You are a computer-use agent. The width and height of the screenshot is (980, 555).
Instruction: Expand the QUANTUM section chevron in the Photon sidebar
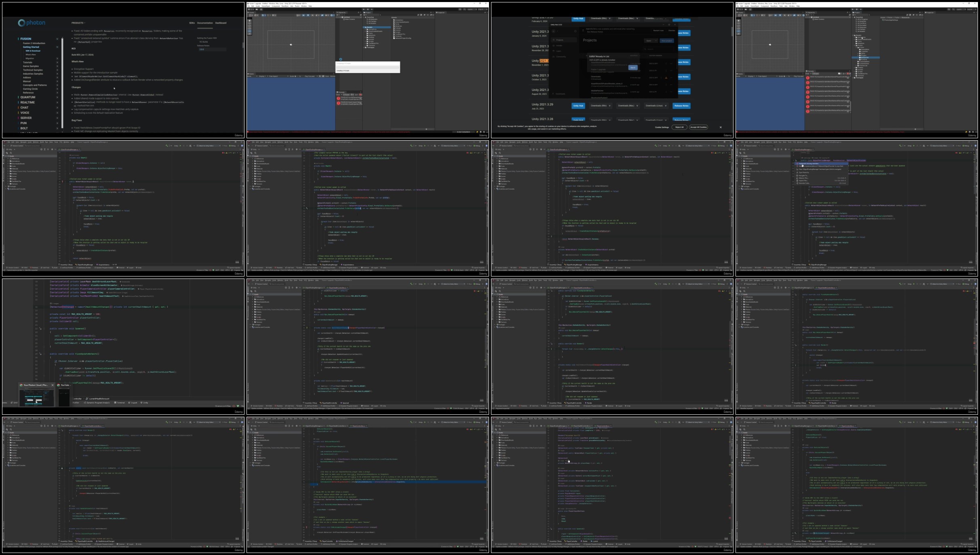pyautogui.click(x=57, y=97)
